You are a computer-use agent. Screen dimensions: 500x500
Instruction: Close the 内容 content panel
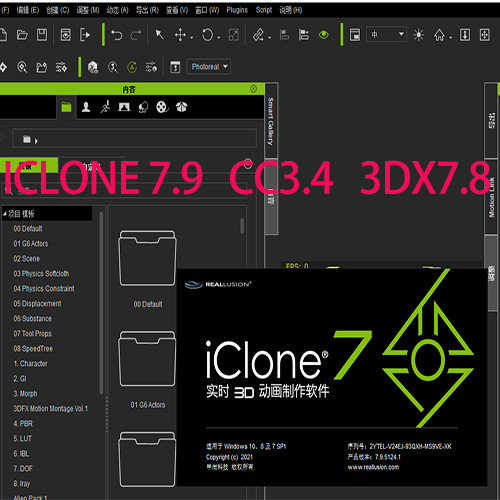tap(253, 89)
